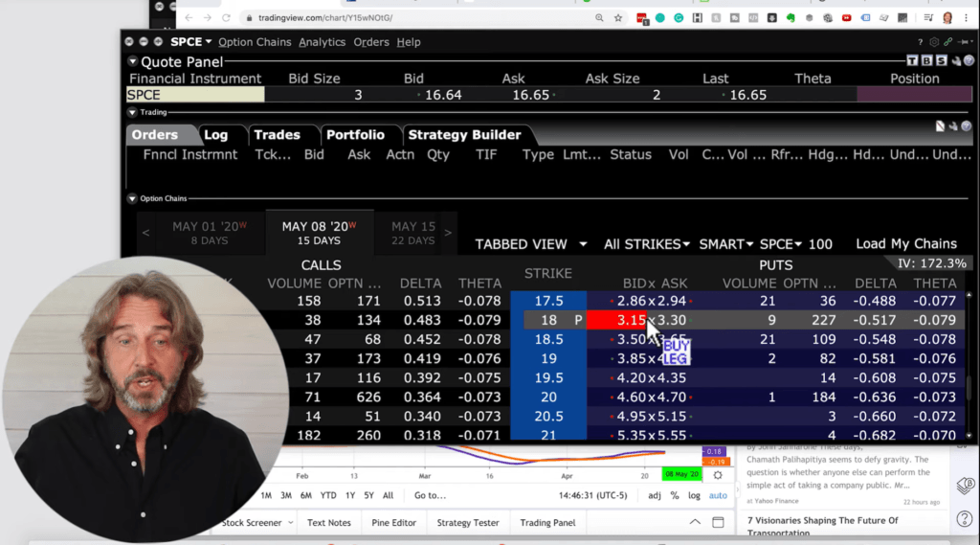
Task: Collapse the Quote Panel section
Action: click(x=132, y=61)
